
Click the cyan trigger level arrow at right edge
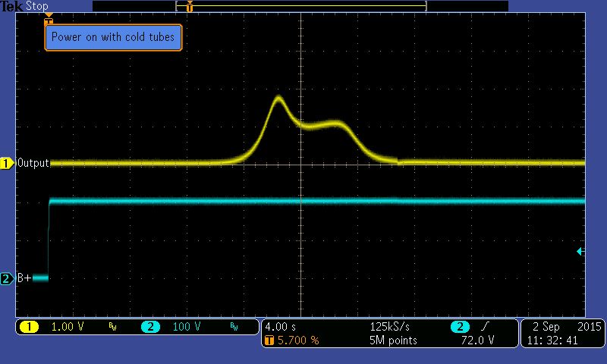pyautogui.click(x=580, y=251)
